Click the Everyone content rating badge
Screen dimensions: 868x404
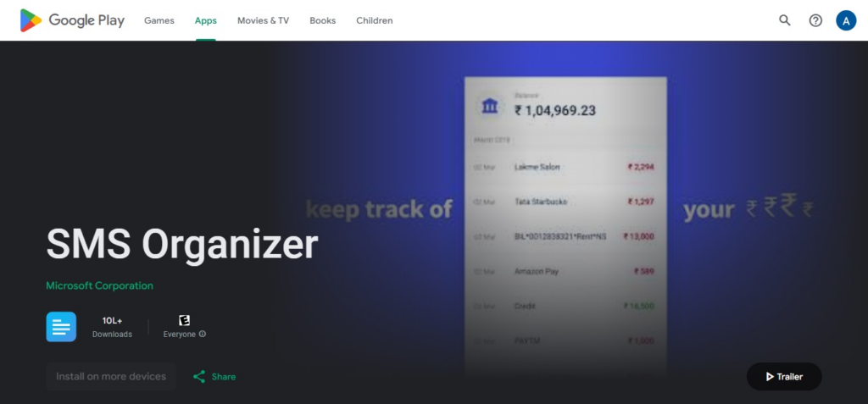(x=184, y=320)
